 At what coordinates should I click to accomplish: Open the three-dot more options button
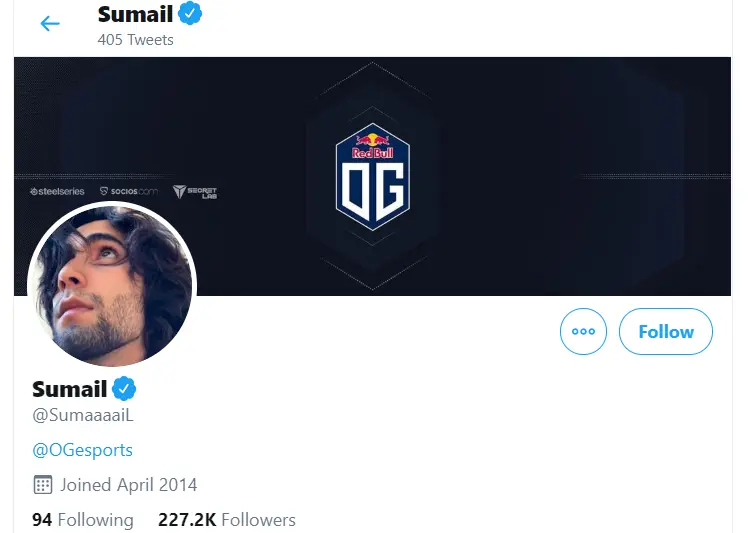click(584, 332)
